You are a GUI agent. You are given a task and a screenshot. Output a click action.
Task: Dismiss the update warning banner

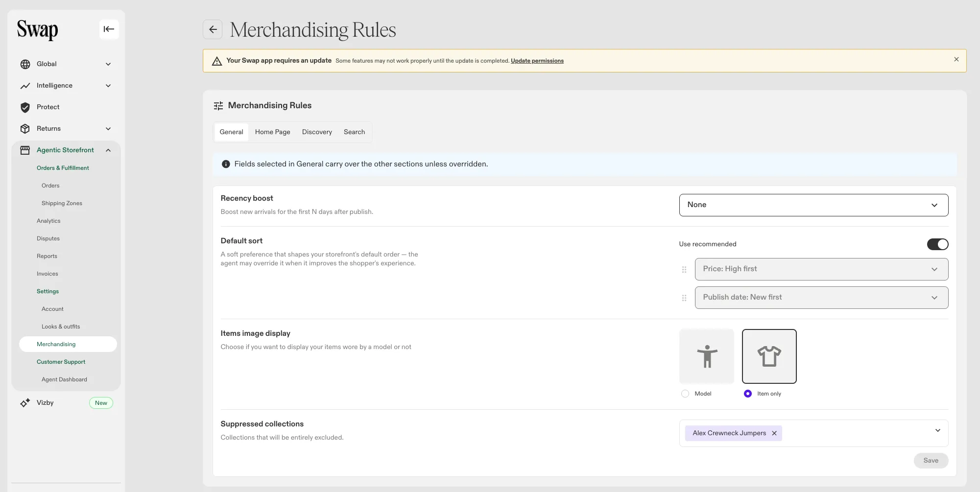pos(956,59)
